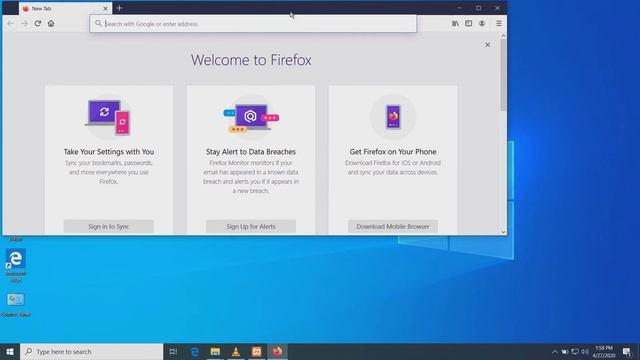This screenshot has height=360, width=640.
Task: Open Task View on the taskbar
Action: click(173, 351)
